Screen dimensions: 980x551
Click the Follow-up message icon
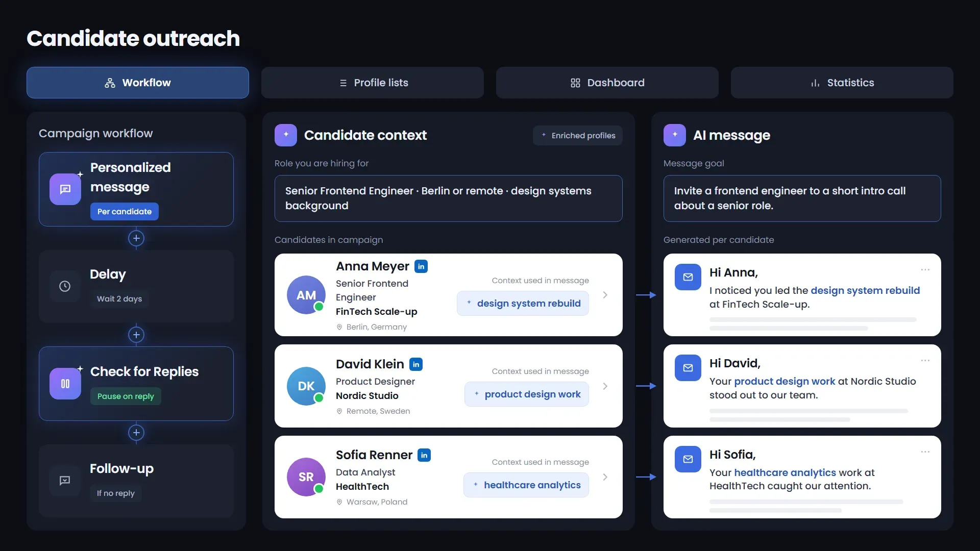click(65, 481)
